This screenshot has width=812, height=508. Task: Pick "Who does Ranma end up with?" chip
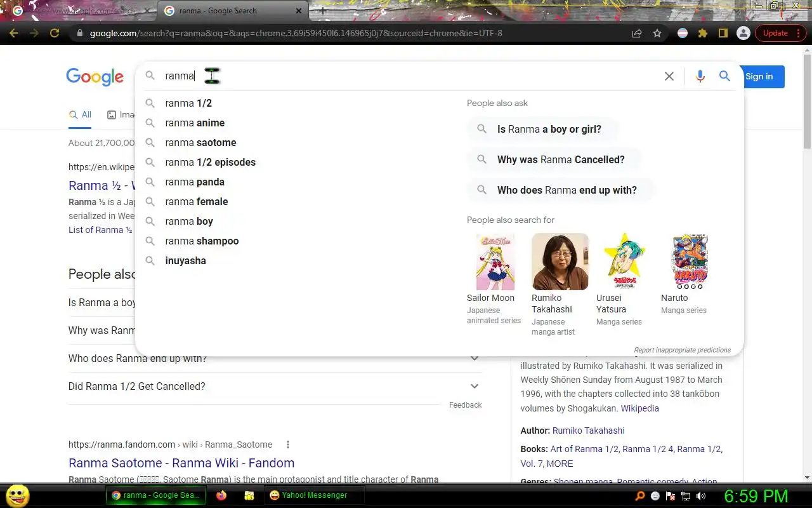pos(561,190)
